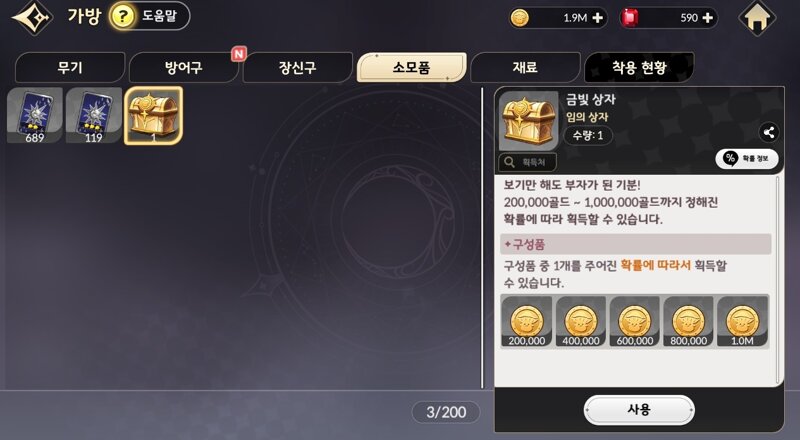This screenshot has height=440, width=800.
Task: Tap the share icon on item detail
Action: click(768, 133)
